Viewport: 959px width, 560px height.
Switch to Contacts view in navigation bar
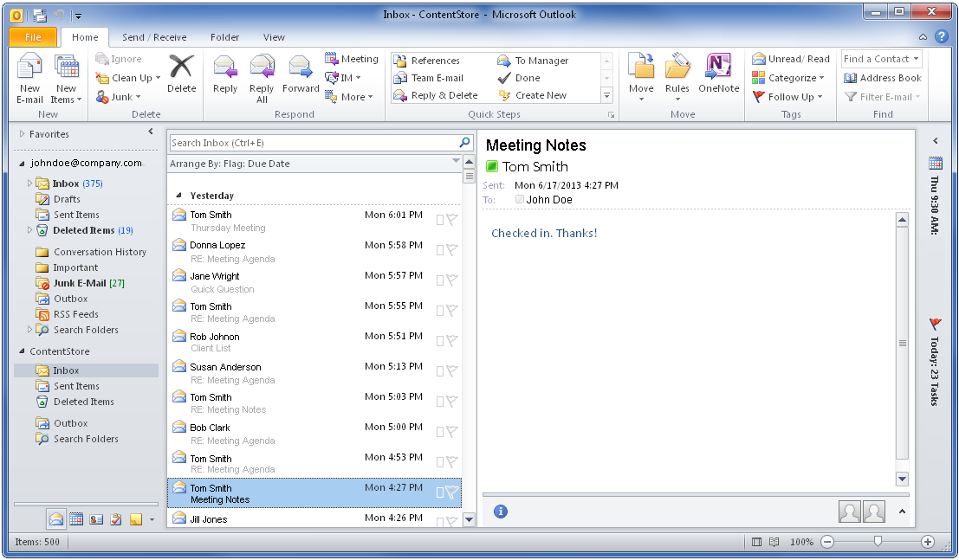[x=96, y=519]
